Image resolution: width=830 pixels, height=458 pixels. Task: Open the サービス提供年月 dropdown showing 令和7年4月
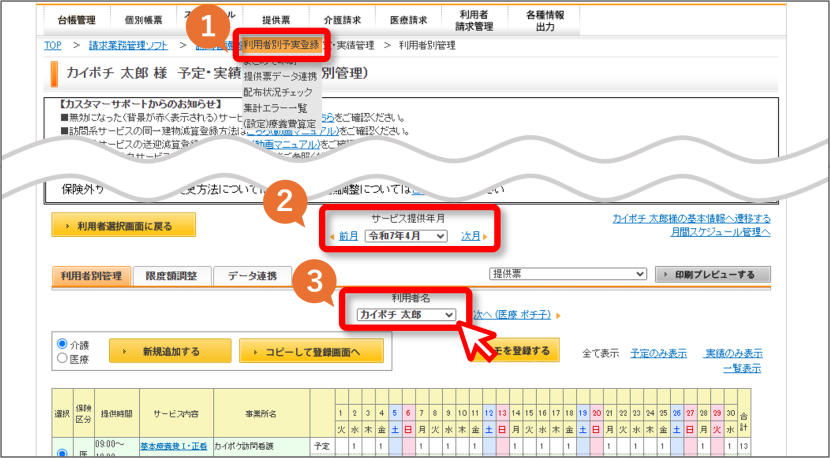click(x=406, y=236)
